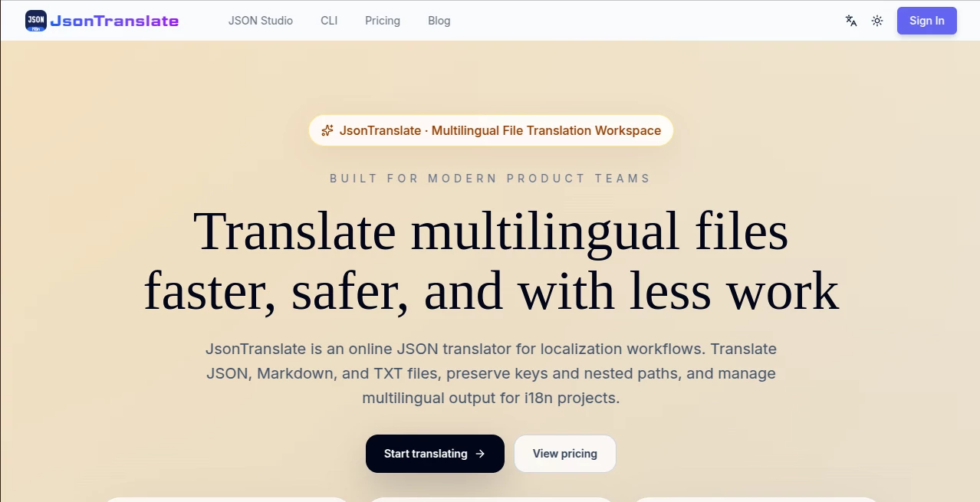The height and width of the screenshot is (502, 980).
Task: Click the JsonTranslate logo icon
Action: (x=35, y=21)
